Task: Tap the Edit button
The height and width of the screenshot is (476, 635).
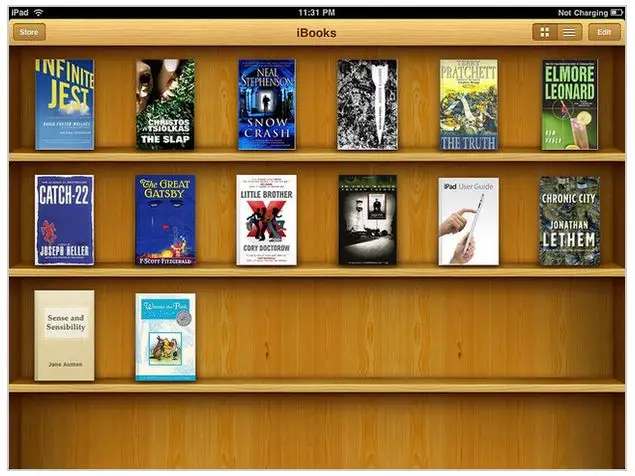Action: pos(604,32)
